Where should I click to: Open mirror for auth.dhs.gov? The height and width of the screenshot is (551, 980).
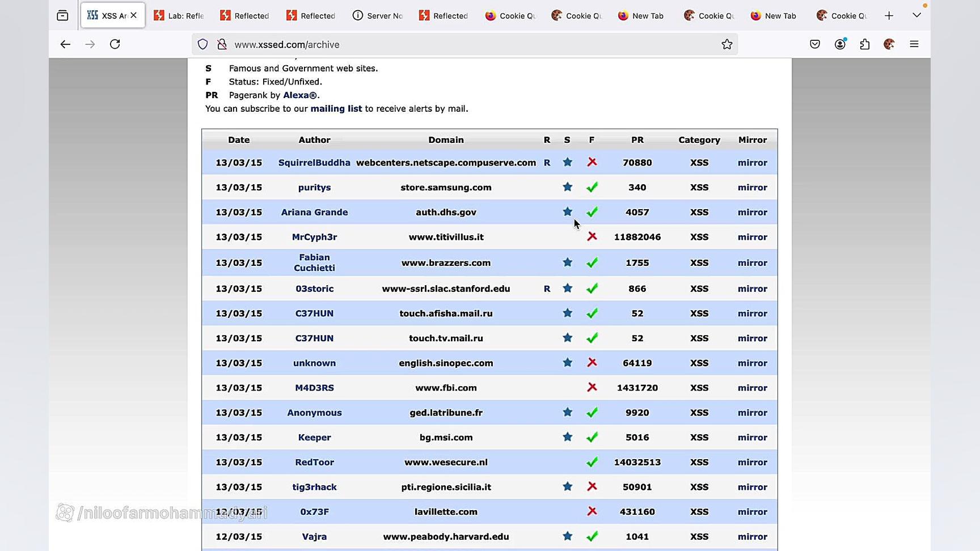pos(752,213)
